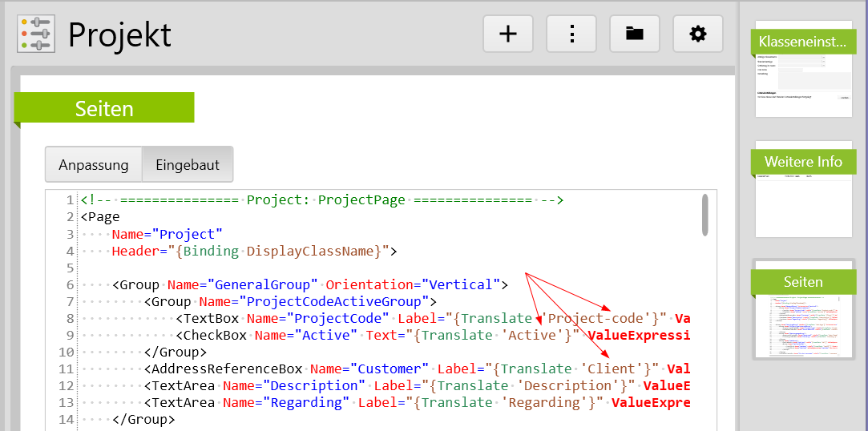Image resolution: width=868 pixels, height=431 pixels.
Task: Click the closing Group tag on line 10
Action: [x=176, y=352]
